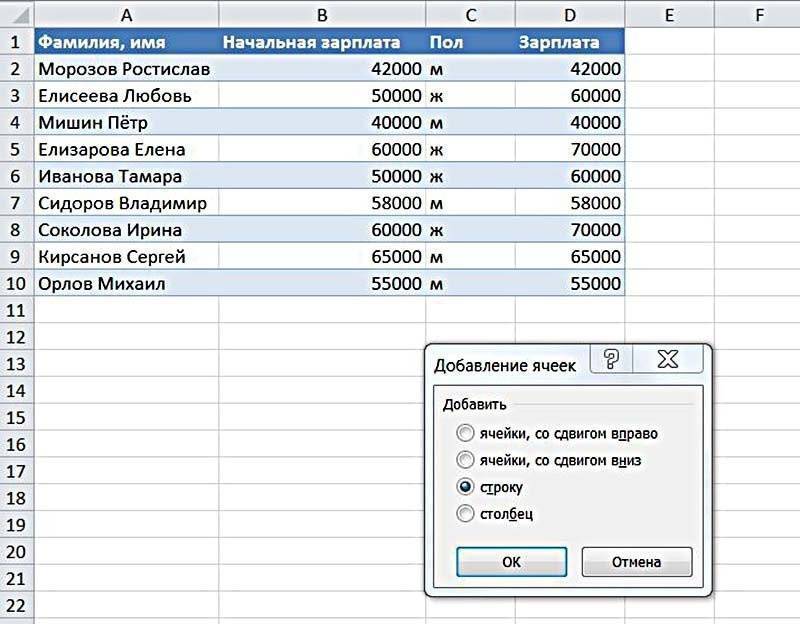This screenshot has height=624, width=800.
Task: Select radio option ячейки, со сдвигом вправо
Action: 465,434
